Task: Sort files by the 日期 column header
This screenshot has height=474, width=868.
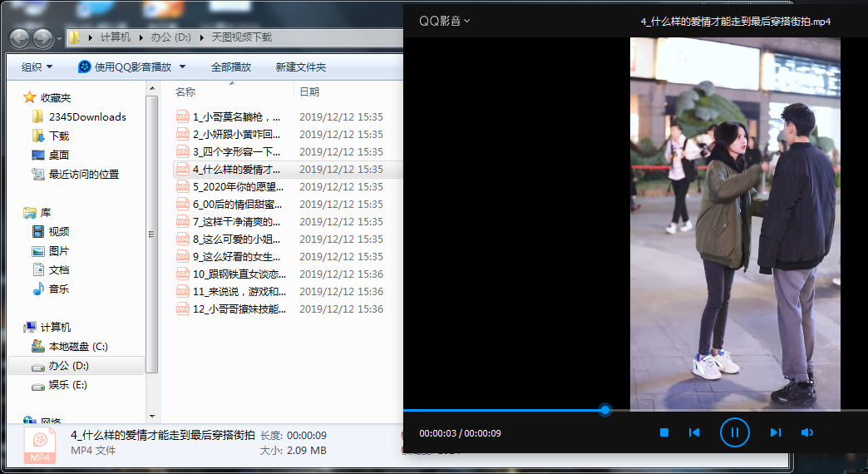Action: [x=309, y=92]
